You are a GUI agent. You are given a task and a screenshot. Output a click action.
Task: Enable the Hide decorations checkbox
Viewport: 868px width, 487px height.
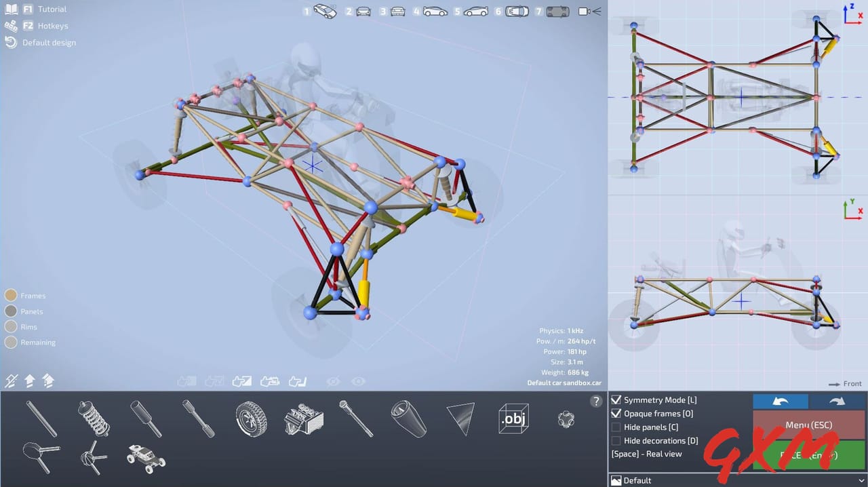click(616, 440)
